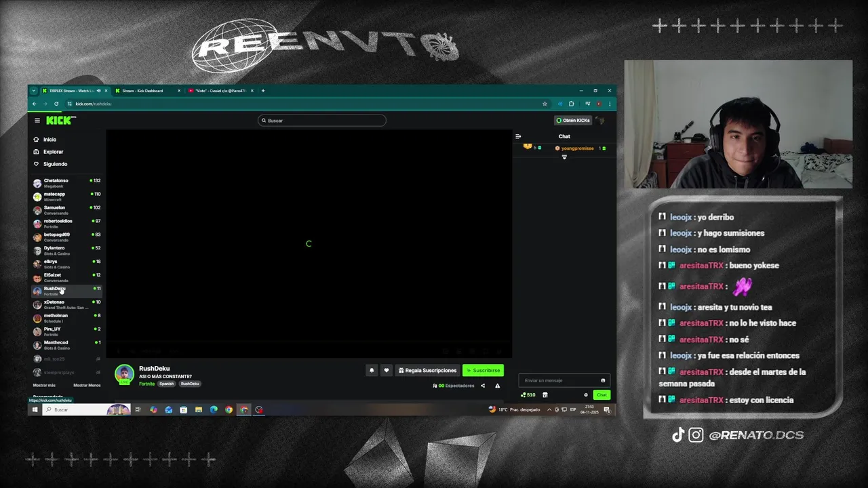Click the Obtén KICKs button
Screen dimensions: 868x488
coord(572,120)
